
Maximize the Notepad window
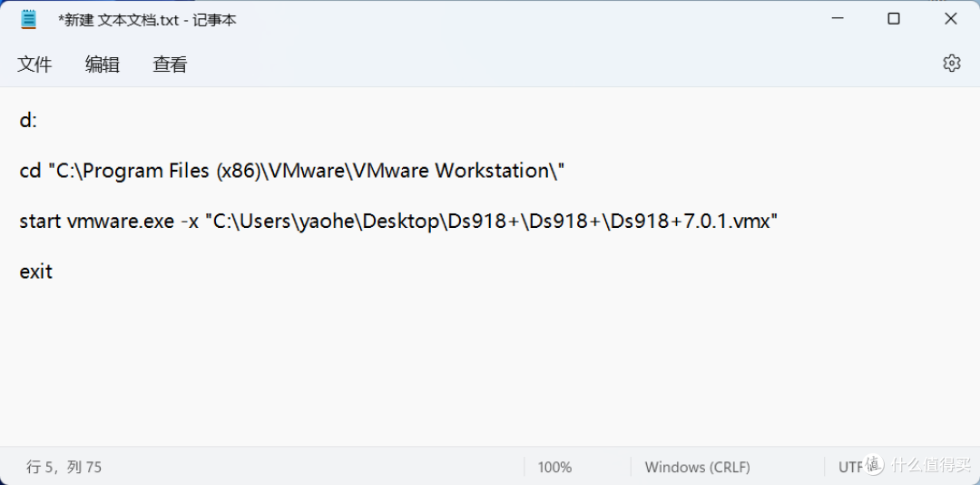pos(894,19)
